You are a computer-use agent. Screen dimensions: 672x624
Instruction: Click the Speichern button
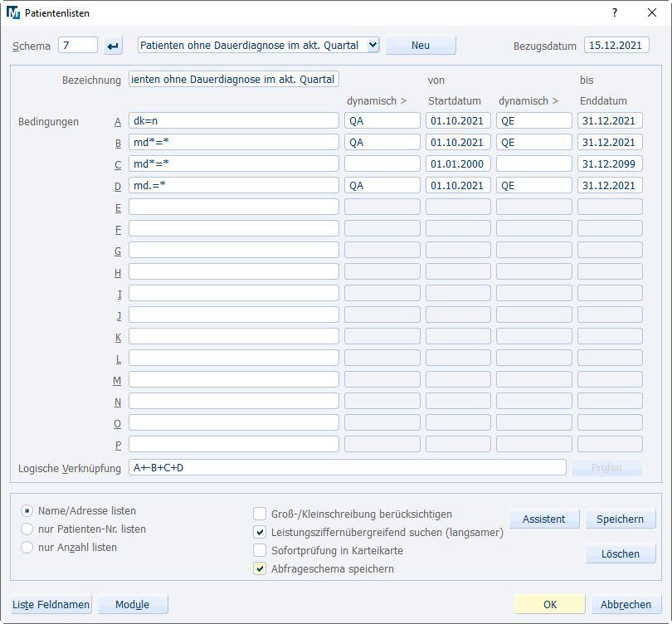coord(620,519)
